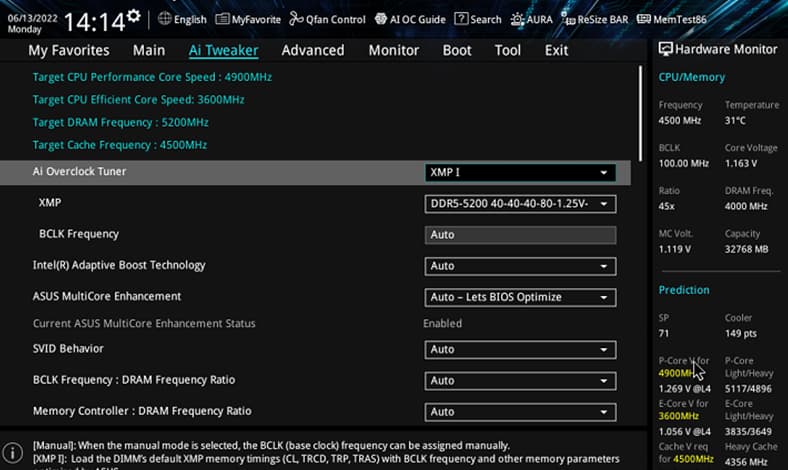Click Target Cache Frequency : 4500MHz text
Image resolution: width=788 pixels, height=470 pixels.
tap(120, 145)
